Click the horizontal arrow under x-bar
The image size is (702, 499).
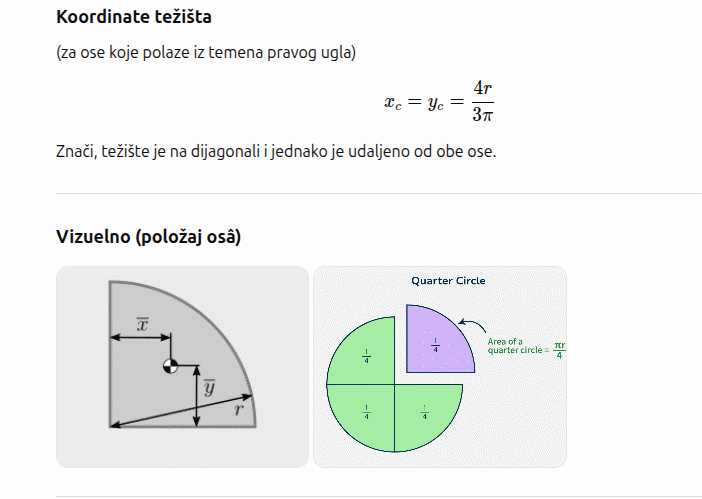tap(140, 338)
